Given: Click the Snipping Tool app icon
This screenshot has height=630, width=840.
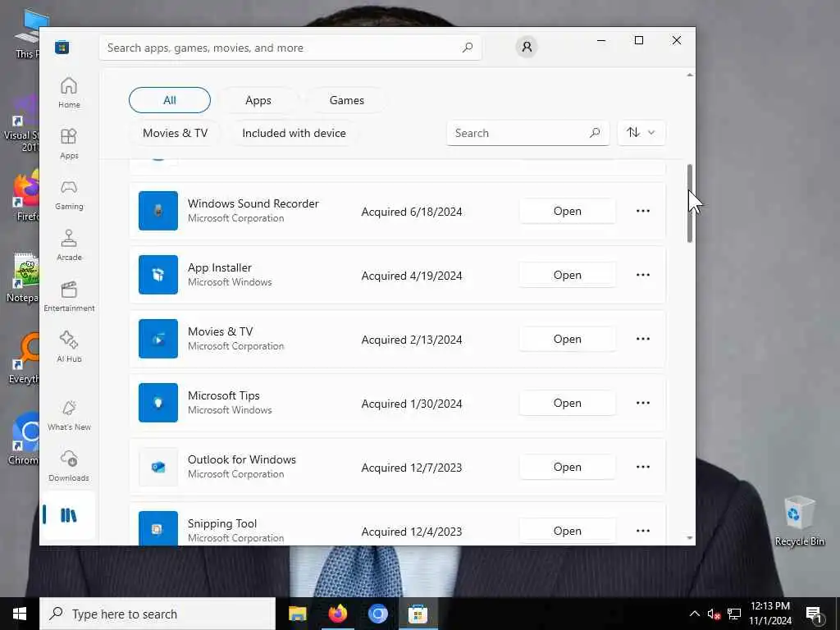Looking at the screenshot, I should [158, 528].
